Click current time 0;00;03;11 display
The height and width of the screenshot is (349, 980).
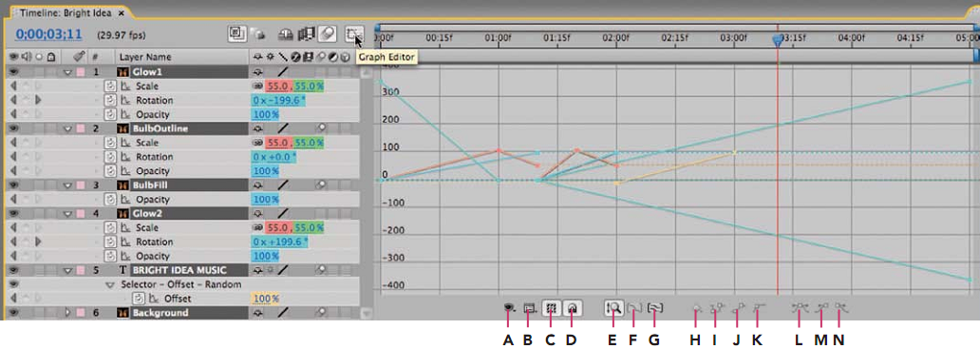point(48,34)
